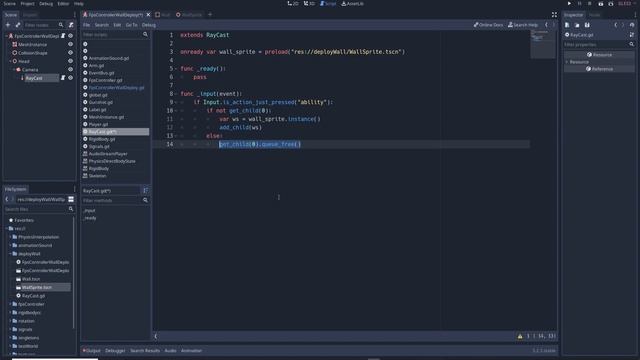This screenshot has width=640, height=360.
Task: Collapse the Camera node in scene tree
Action: pyautogui.click(x=14, y=69)
